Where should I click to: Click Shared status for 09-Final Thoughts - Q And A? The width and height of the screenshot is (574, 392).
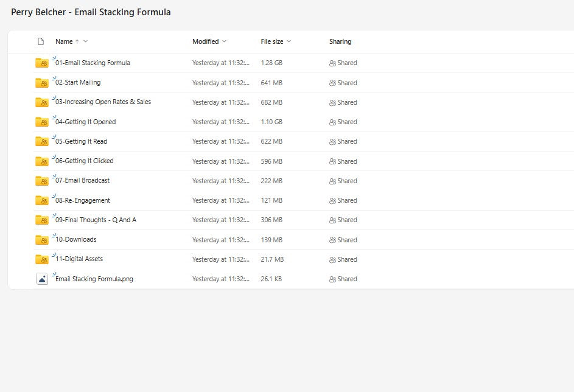343,220
